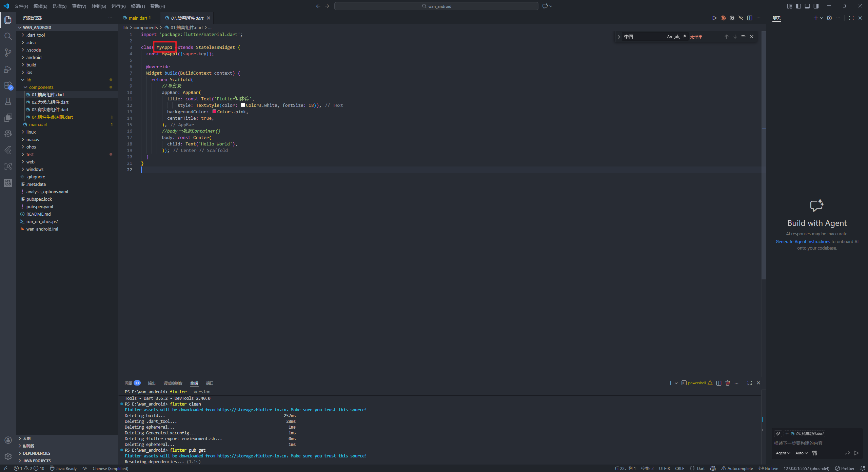Open the Extensions view
Screen dimensions: 868x472
tap(8, 85)
